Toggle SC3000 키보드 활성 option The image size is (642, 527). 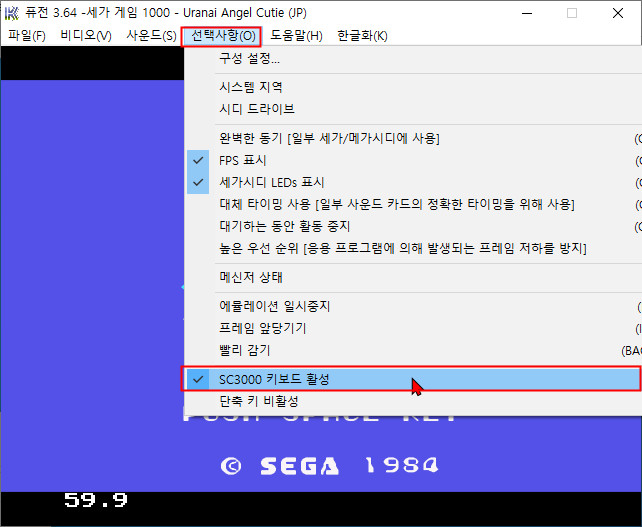(x=411, y=379)
